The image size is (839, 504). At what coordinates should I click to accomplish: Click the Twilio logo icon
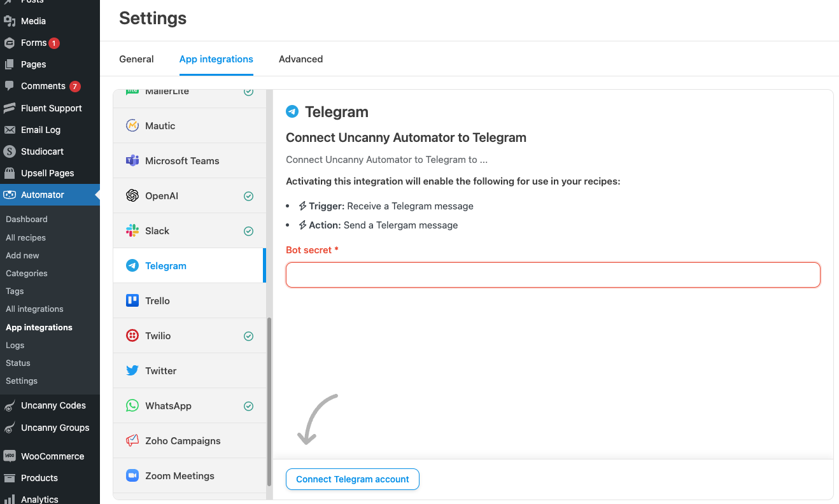pos(132,335)
